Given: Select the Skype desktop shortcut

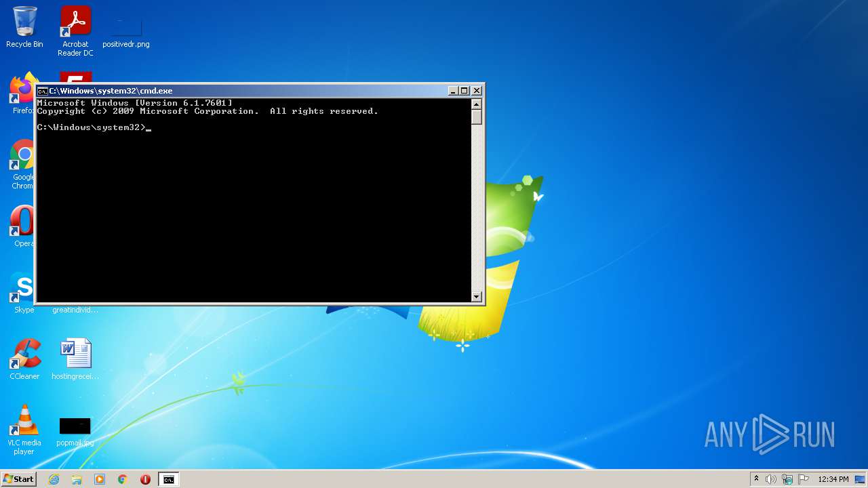Looking at the screenshot, I should [23, 293].
